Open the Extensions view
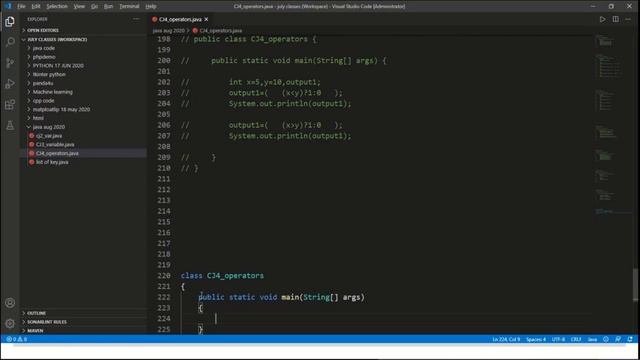Screen dimensions: 640x360 (10, 104)
